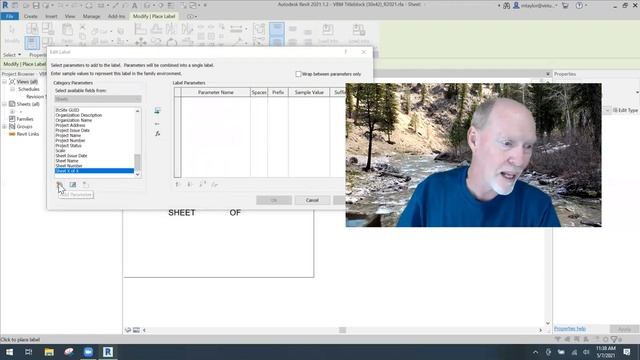
Task: Open the notification center icon
Action: click(x=627, y=352)
